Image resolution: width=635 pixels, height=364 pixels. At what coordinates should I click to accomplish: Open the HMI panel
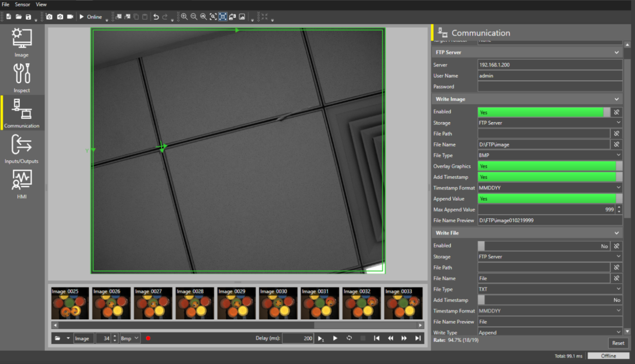pos(22,184)
